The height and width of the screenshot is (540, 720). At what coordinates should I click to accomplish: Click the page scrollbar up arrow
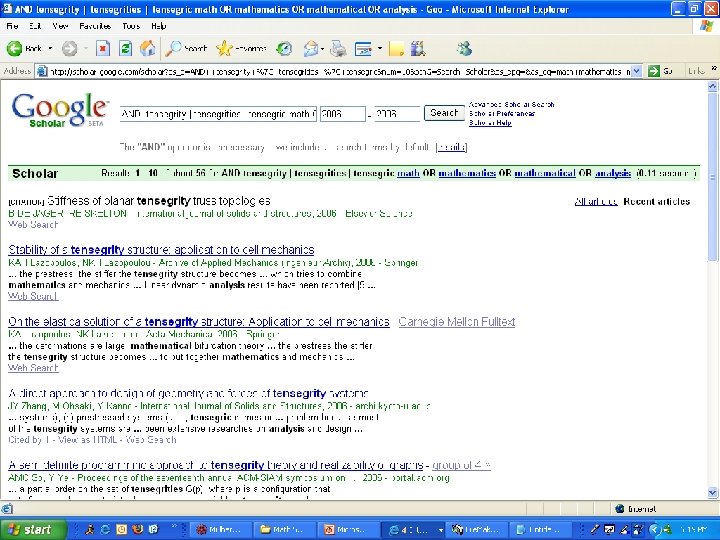pyautogui.click(x=712, y=86)
